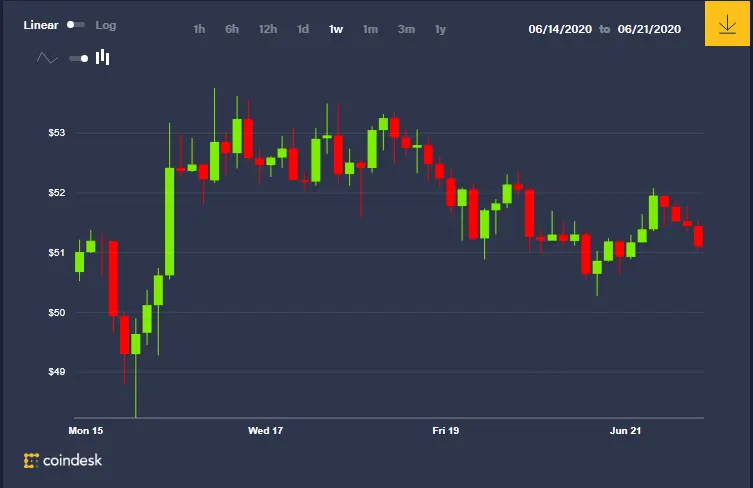This screenshot has height=488, width=753.
Task: Click the $53 price axis label
Action: coord(57,133)
